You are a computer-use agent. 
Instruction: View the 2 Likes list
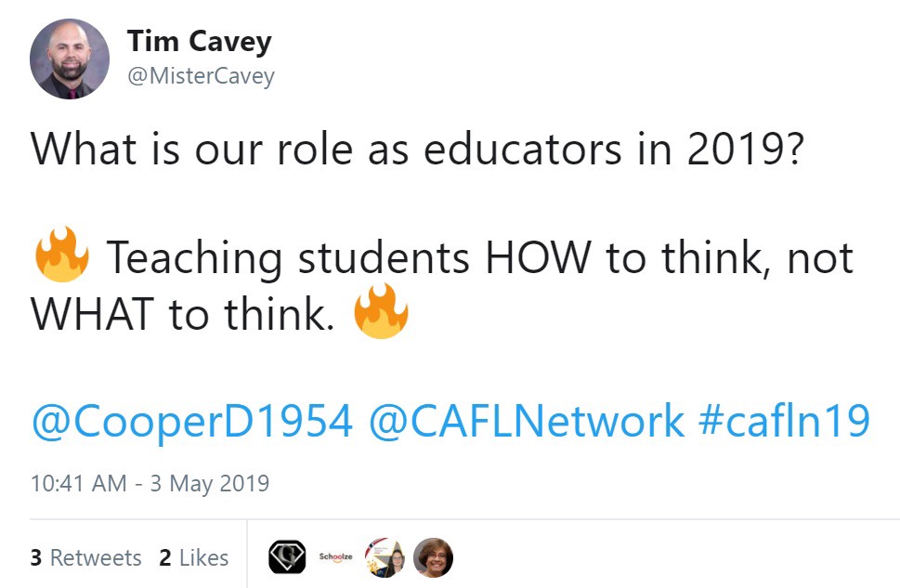click(193, 557)
